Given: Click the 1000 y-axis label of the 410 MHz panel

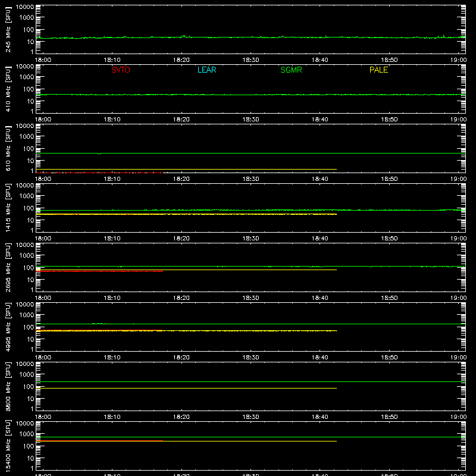Looking at the screenshot, I should (x=27, y=77).
